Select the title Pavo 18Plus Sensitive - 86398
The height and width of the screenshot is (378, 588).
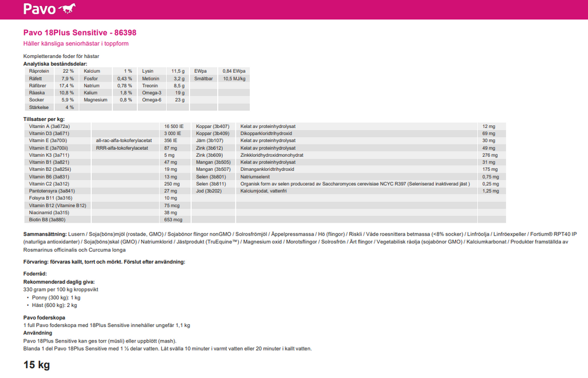point(79,33)
